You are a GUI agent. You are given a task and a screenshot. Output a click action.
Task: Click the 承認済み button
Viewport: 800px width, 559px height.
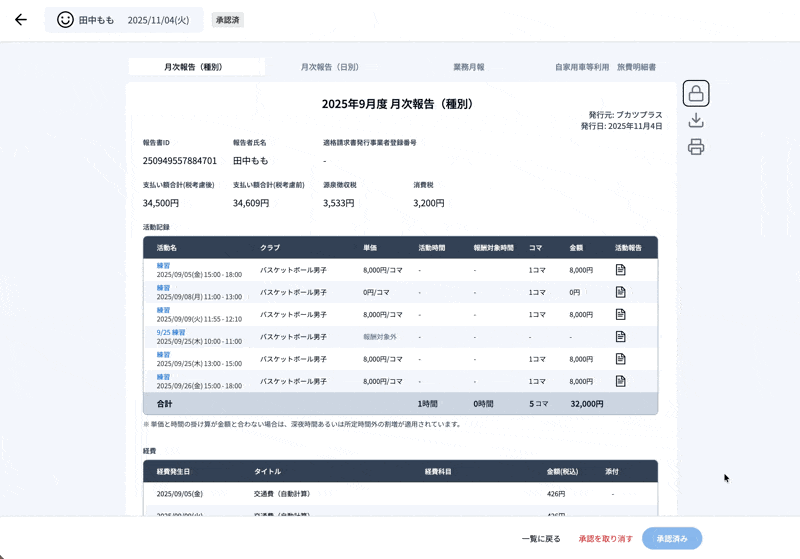pos(672,539)
